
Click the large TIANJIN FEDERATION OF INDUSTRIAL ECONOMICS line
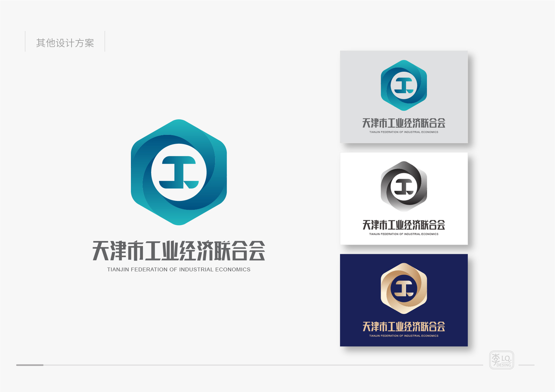click(x=179, y=269)
